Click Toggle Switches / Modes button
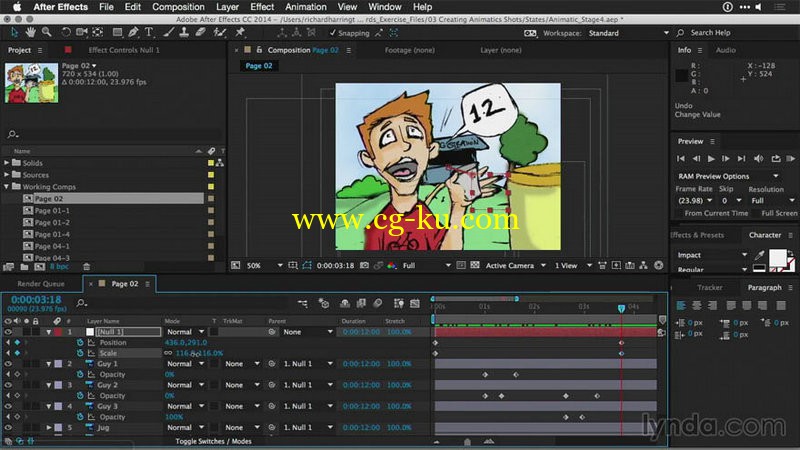Viewport: 800px width, 450px height. [213, 441]
